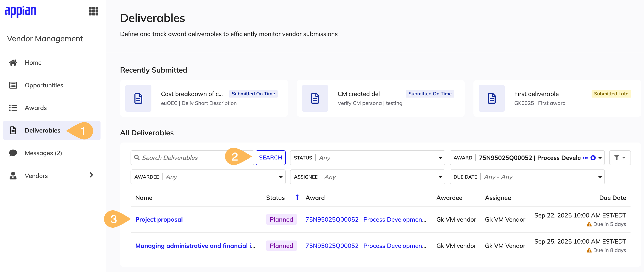Open the filter funnel options

pos(620,158)
